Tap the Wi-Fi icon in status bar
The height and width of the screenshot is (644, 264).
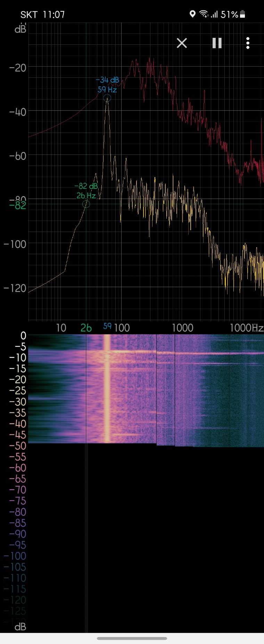point(204,14)
